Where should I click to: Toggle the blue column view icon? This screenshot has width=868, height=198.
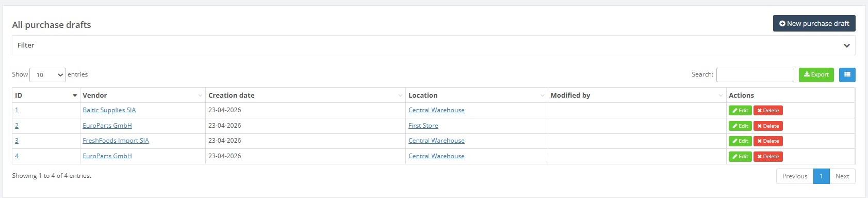[847, 75]
